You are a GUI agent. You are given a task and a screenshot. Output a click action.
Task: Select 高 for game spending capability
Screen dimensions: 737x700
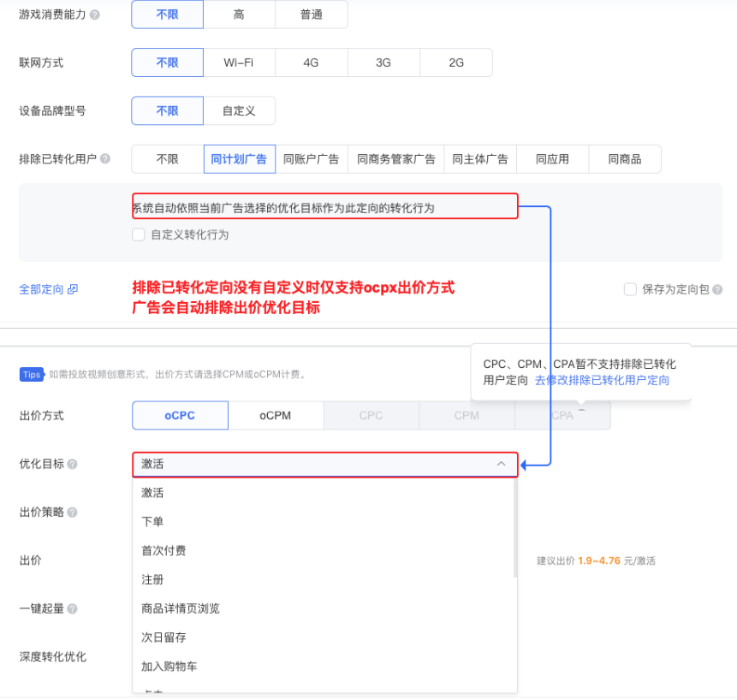coord(239,15)
